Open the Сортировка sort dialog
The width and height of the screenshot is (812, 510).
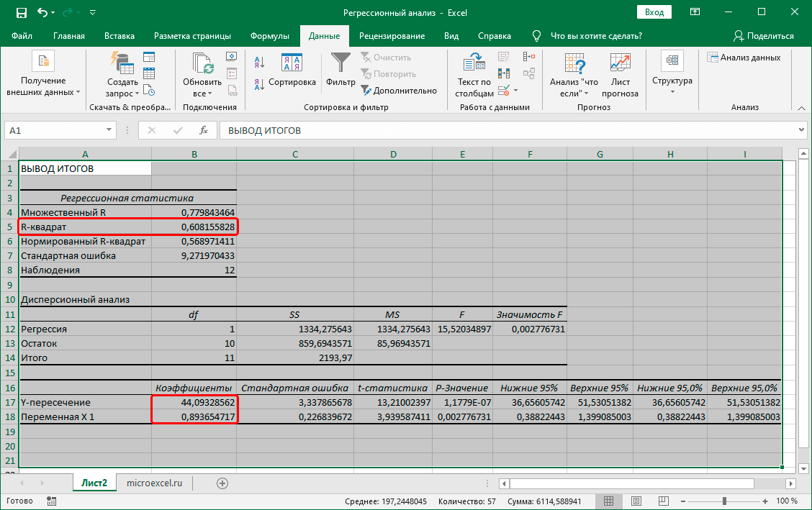tap(292, 70)
